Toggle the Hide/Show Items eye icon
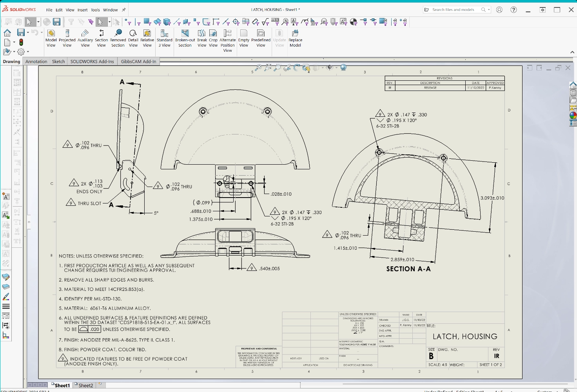Viewport: 577px width, 392px height. (330, 68)
